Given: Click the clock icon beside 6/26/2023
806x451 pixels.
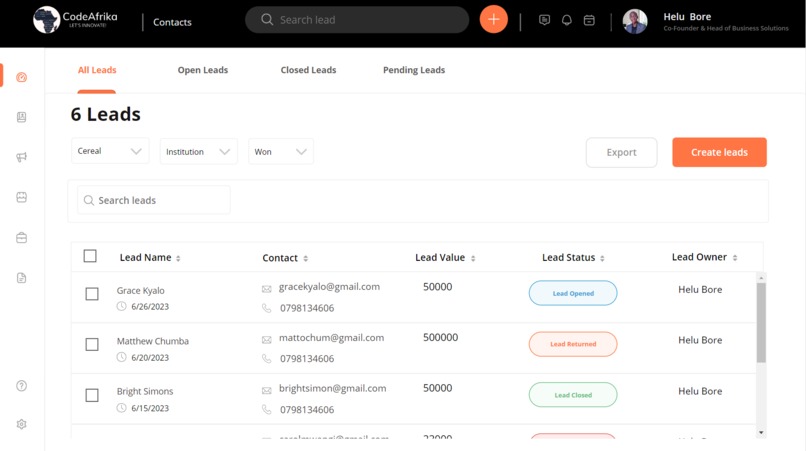Looking at the screenshot, I should 121,306.
